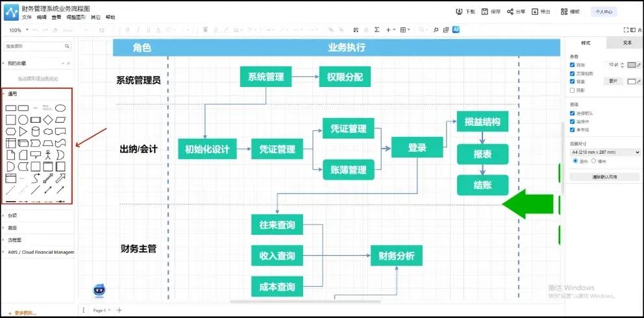Viewport: 644px width, 318px height.
Task: Open the 调整图形 menu
Action: (76, 18)
